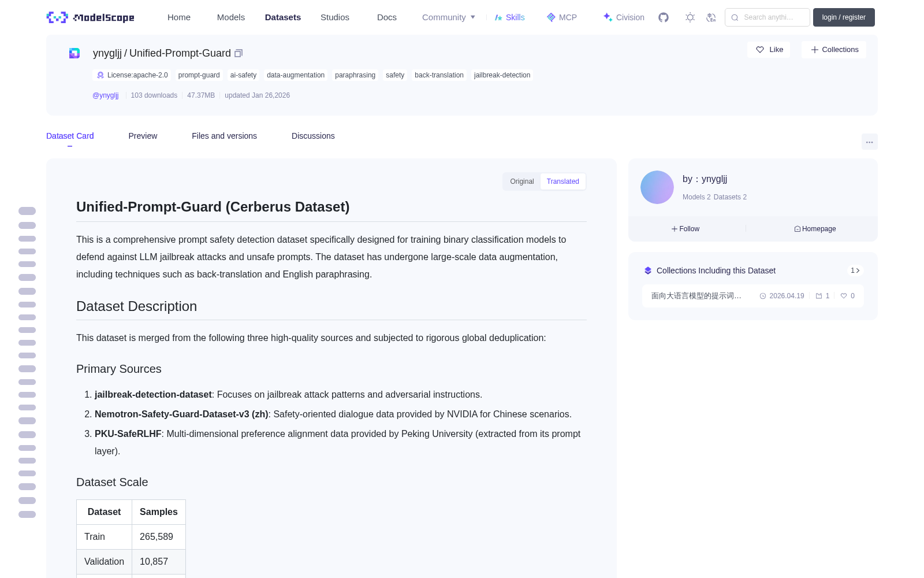The height and width of the screenshot is (578, 924).
Task: Toggle the light/dark theme sun icon
Action: click(690, 17)
